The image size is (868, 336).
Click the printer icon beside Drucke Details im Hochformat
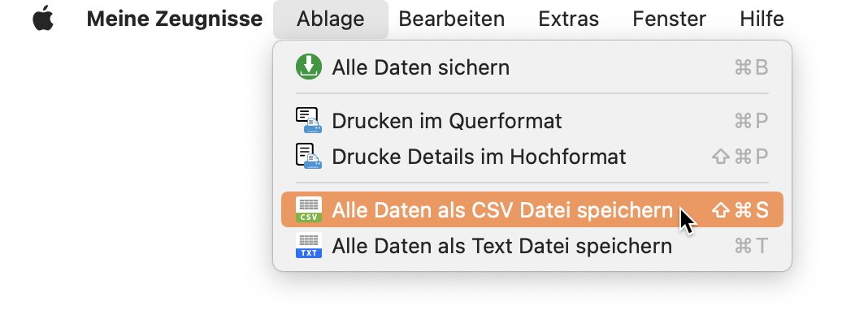click(x=309, y=157)
